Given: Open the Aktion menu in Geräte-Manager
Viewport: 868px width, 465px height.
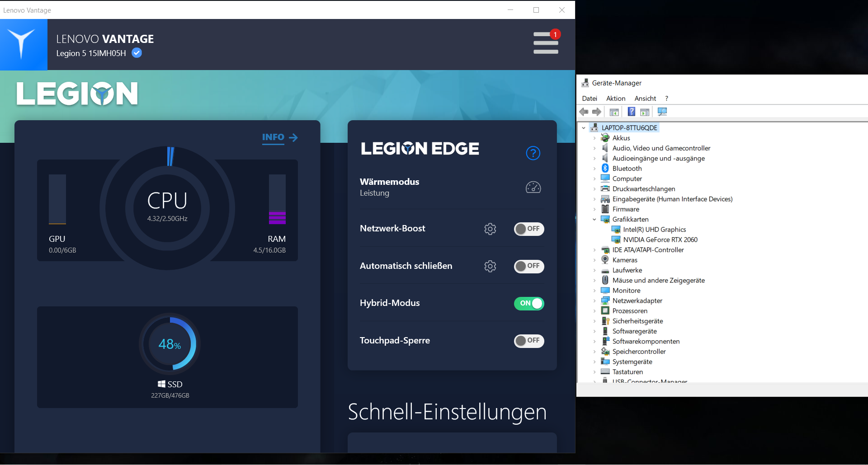Looking at the screenshot, I should pos(616,99).
